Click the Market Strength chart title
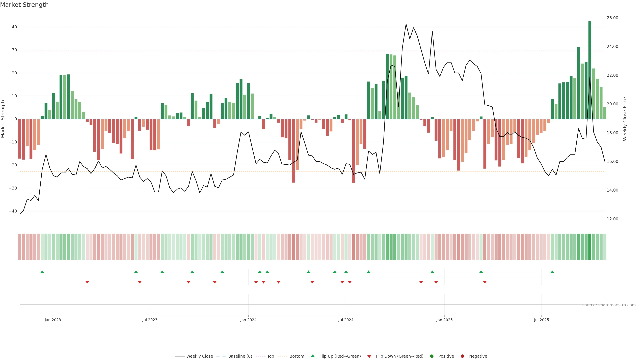This screenshot has width=644, height=362. coord(24,5)
